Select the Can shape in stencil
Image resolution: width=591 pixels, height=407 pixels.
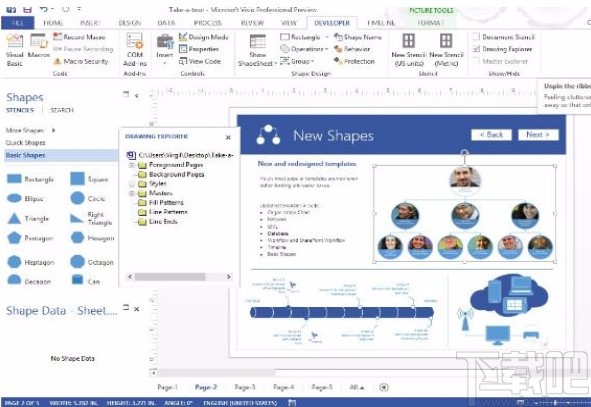86,281
